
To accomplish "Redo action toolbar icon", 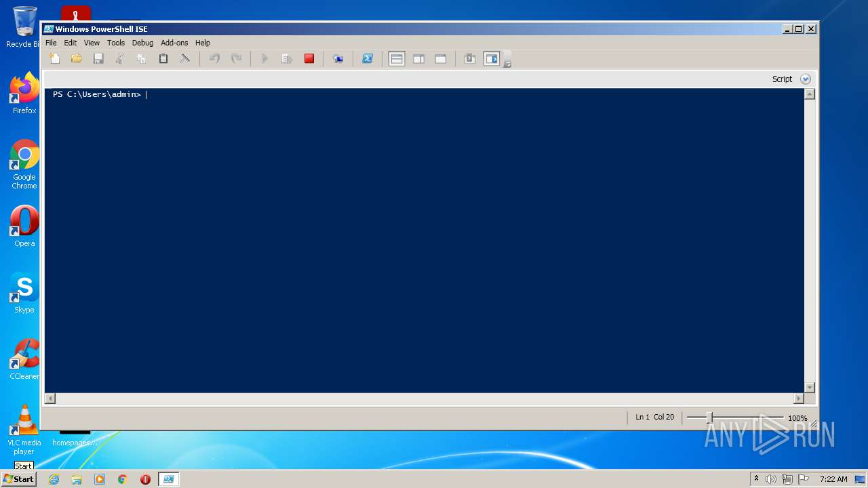I will pyautogui.click(x=237, y=59).
